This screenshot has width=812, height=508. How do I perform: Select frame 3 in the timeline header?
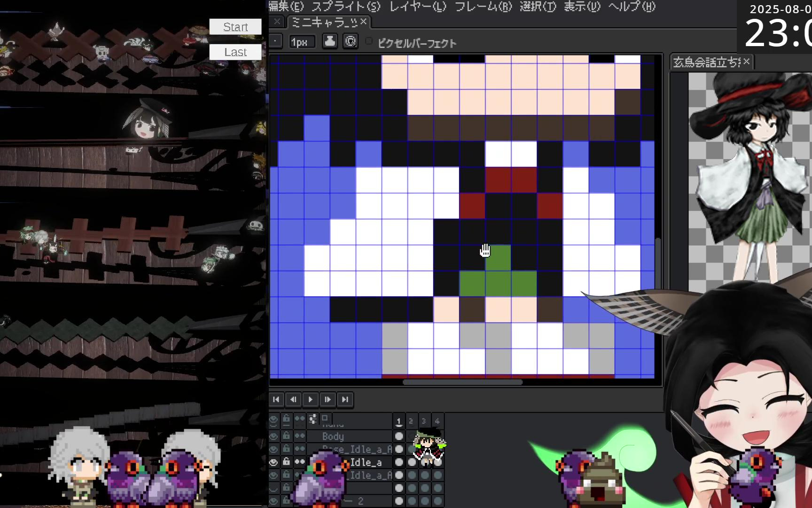tap(424, 421)
